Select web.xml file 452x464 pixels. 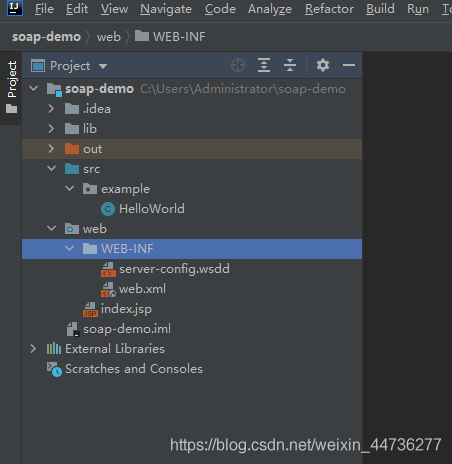[x=142, y=289]
